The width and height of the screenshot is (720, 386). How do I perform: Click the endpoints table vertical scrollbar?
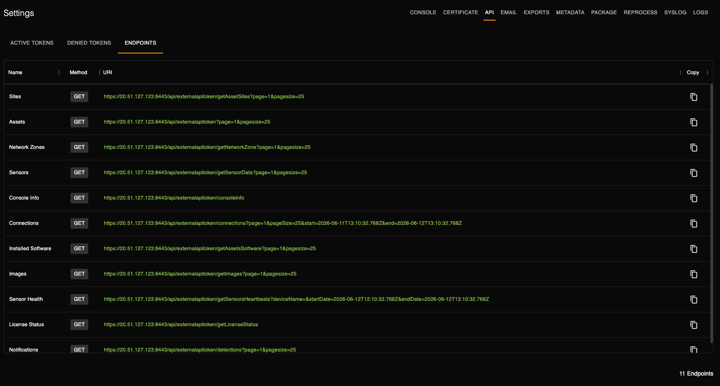tap(711, 213)
